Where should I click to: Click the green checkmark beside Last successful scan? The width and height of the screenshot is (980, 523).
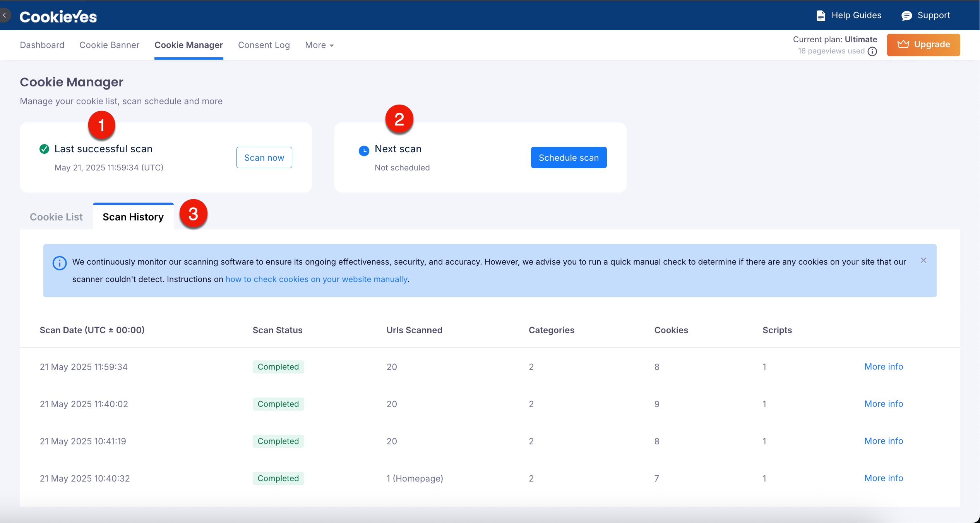coord(45,149)
